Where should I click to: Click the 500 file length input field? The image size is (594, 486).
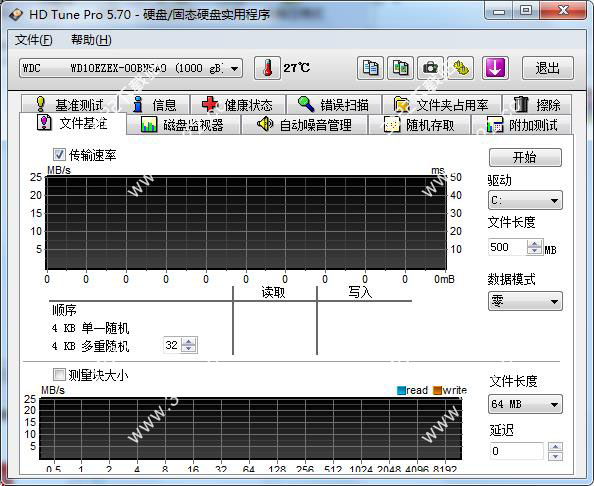pyautogui.click(x=507, y=247)
